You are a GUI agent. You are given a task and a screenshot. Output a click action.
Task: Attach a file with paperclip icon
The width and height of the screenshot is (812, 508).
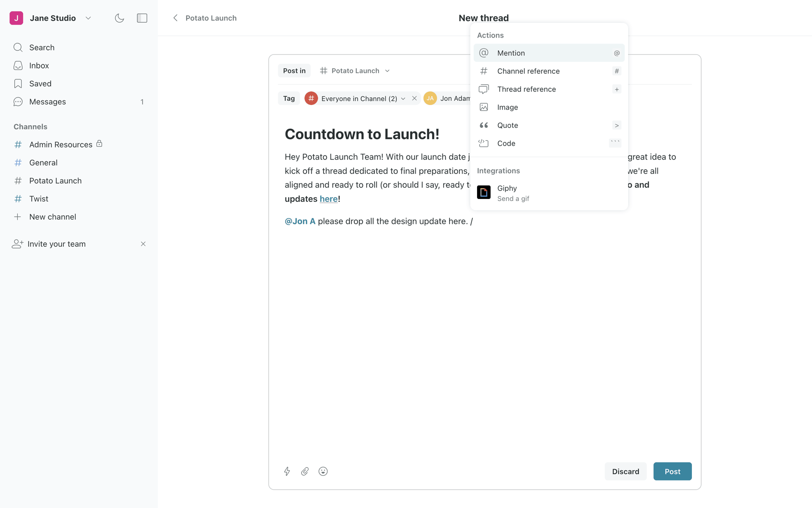coord(305,471)
